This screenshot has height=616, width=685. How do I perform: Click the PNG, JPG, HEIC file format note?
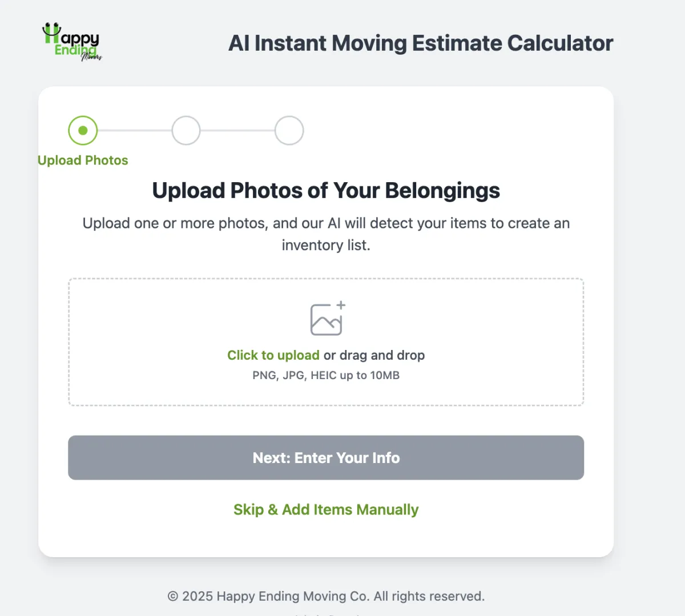(x=326, y=375)
